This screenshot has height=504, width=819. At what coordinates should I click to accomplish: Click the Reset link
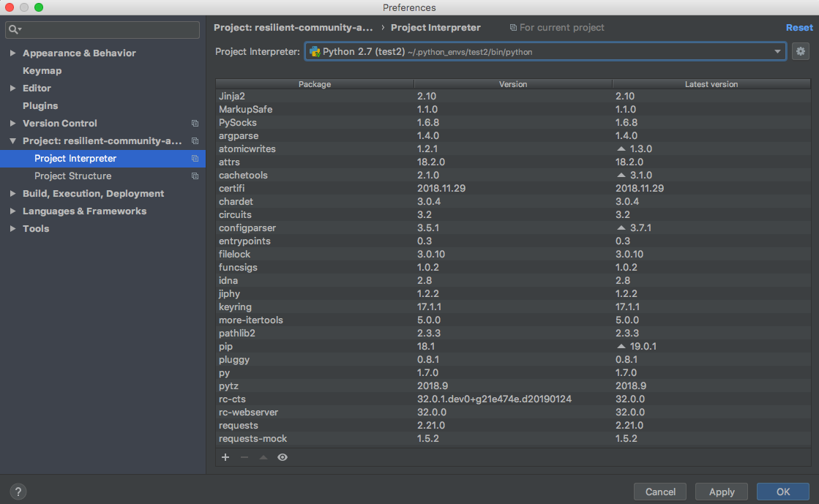[799, 28]
